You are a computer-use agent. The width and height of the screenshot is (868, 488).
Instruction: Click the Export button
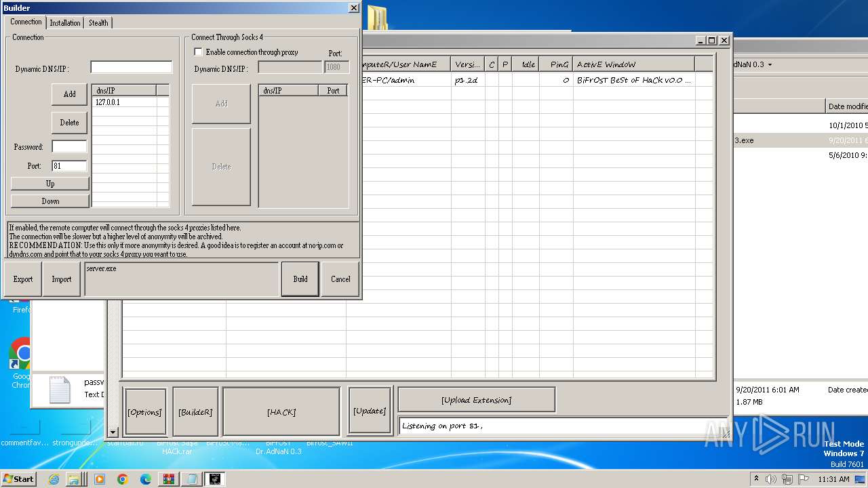pos(23,279)
